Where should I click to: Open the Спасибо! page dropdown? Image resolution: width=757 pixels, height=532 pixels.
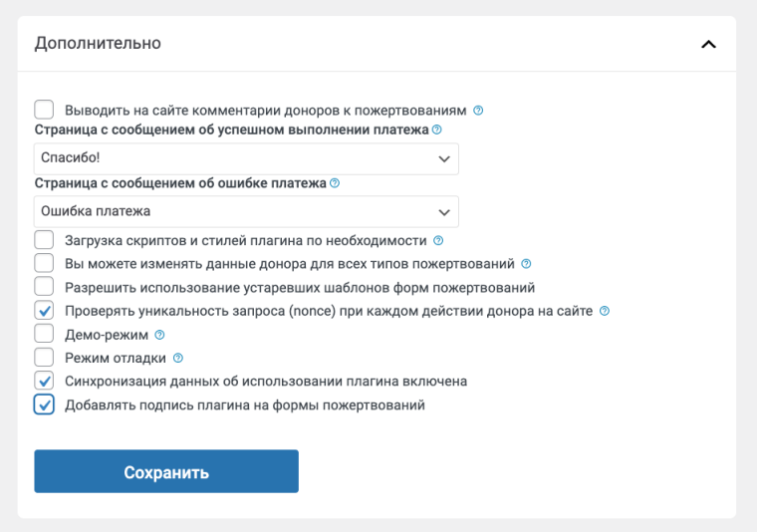coord(246,158)
